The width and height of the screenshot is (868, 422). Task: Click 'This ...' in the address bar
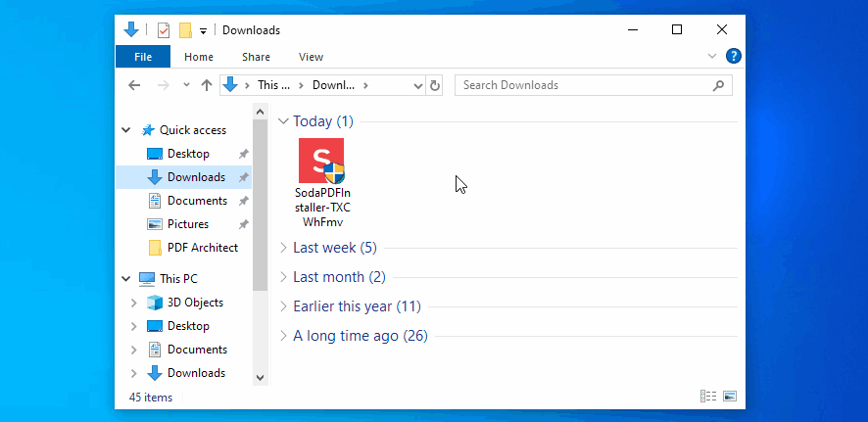(x=274, y=85)
